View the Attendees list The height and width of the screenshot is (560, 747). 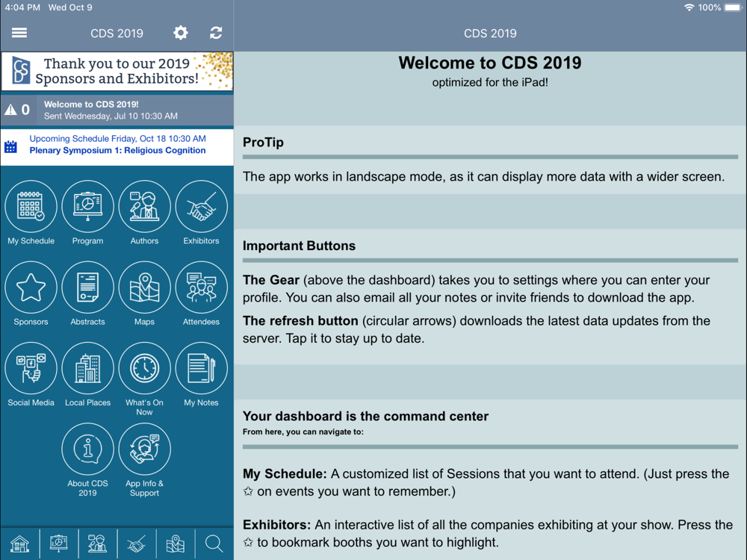point(202,288)
